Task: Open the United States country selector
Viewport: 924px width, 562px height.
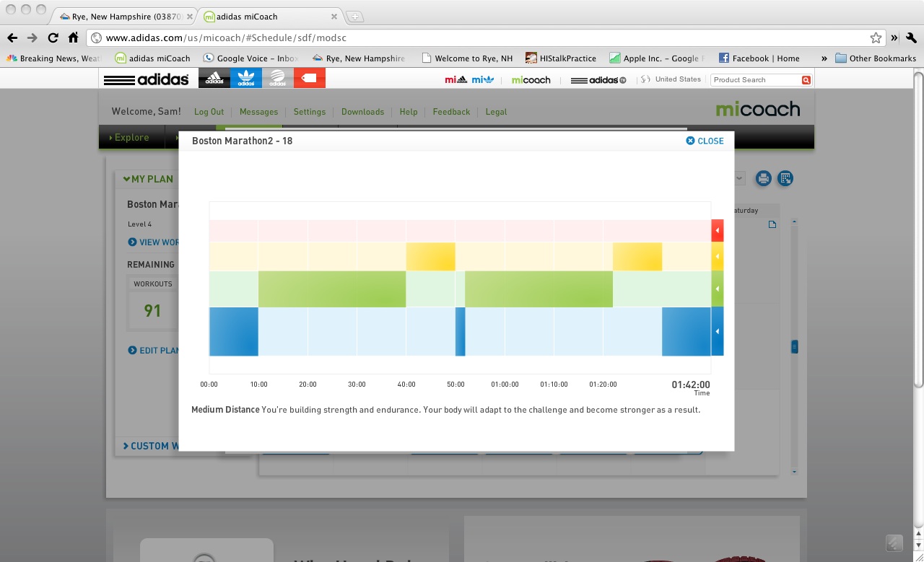Action: [671, 79]
